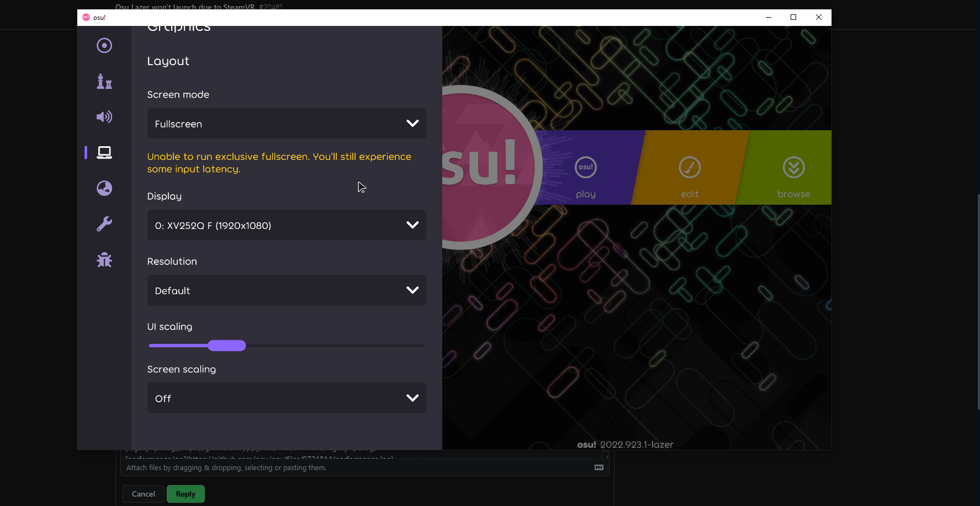The height and width of the screenshot is (506, 980).
Task: Expand the Screen scaling dropdown
Action: pyautogui.click(x=286, y=398)
